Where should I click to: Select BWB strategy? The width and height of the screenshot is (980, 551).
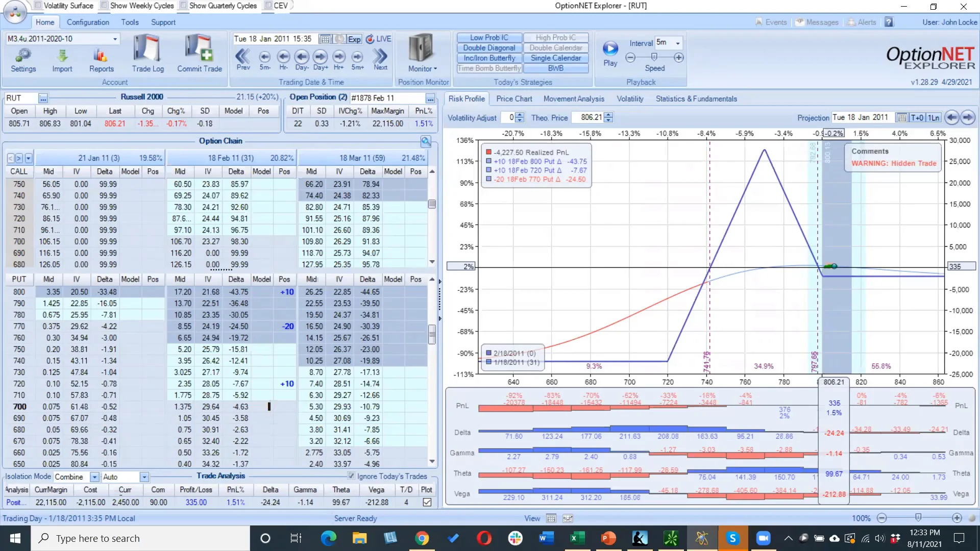(556, 68)
